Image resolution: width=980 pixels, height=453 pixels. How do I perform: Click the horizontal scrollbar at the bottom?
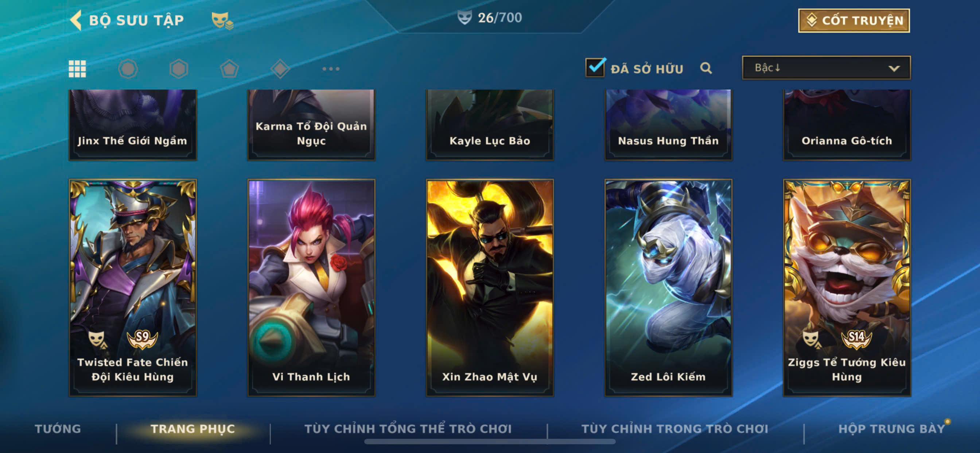point(490,442)
